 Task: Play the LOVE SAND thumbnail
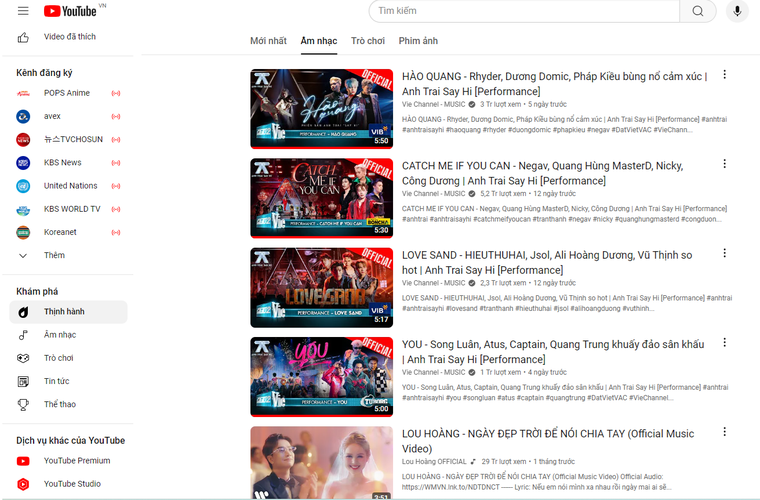pos(321,287)
